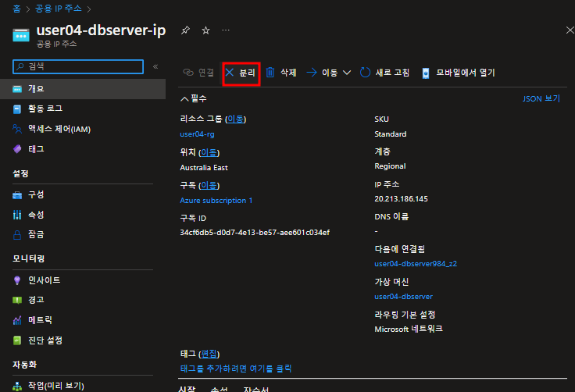Close the public IP address blade

point(570,30)
